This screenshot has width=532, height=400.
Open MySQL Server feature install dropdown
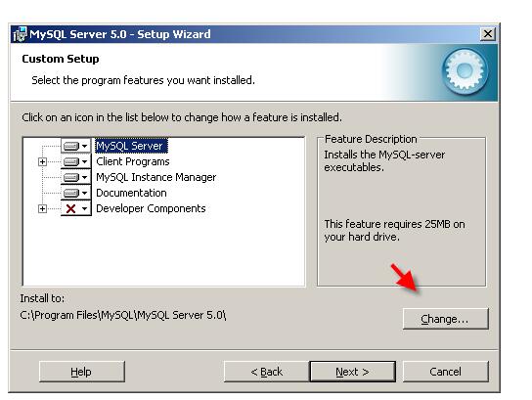76,146
